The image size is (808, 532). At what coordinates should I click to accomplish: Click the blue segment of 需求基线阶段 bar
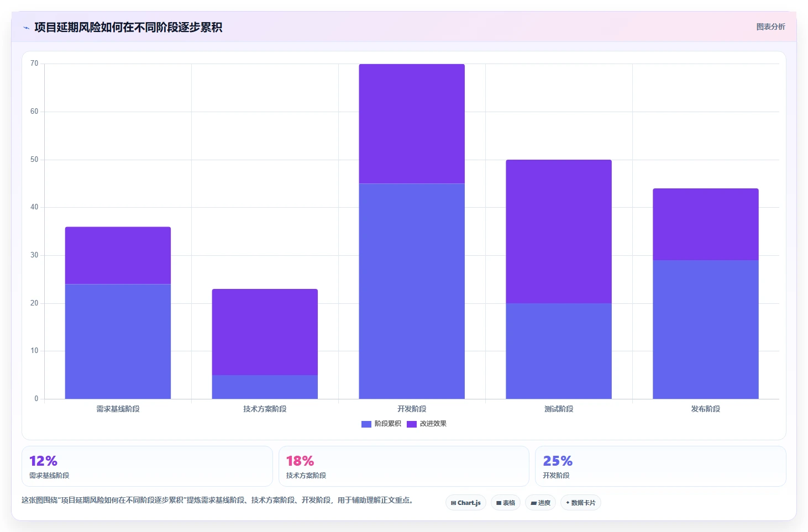[118, 341]
